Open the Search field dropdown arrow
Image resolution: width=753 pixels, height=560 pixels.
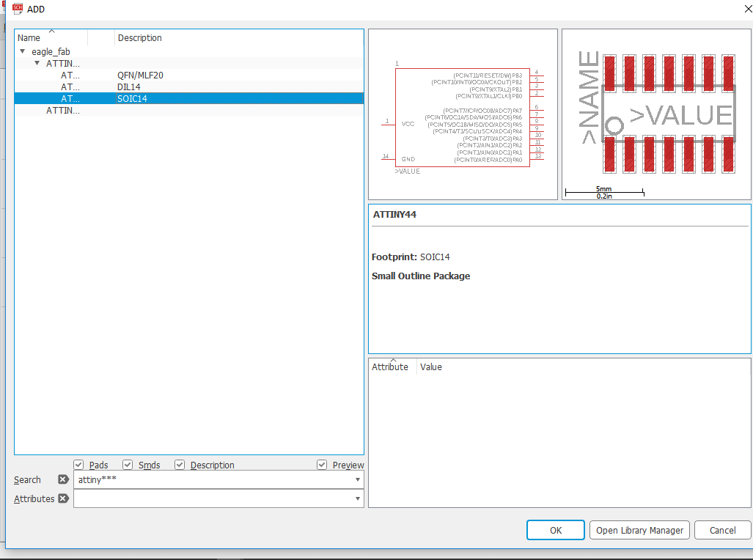click(x=357, y=479)
